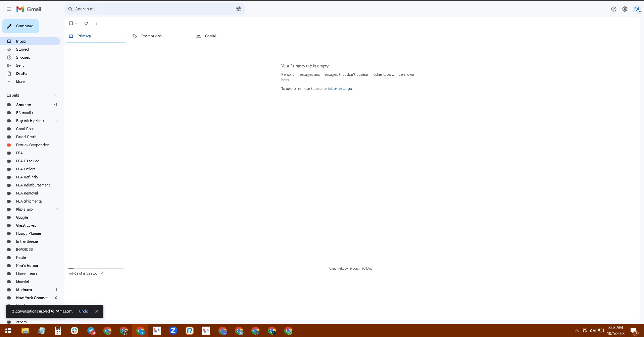The image size is (644, 337).
Task: Switch to the Primary tab
Action: pyautogui.click(x=96, y=36)
